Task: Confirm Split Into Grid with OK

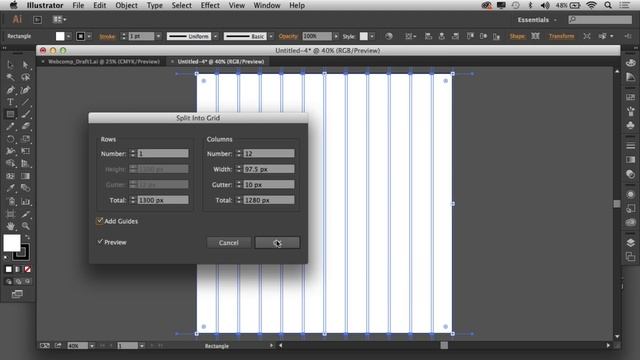Action: [x=277, y=242]
